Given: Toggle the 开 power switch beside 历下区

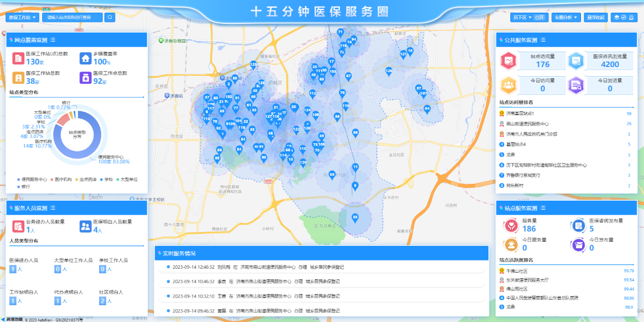Looking at the screenshot, I should click(x=539, y=17).
